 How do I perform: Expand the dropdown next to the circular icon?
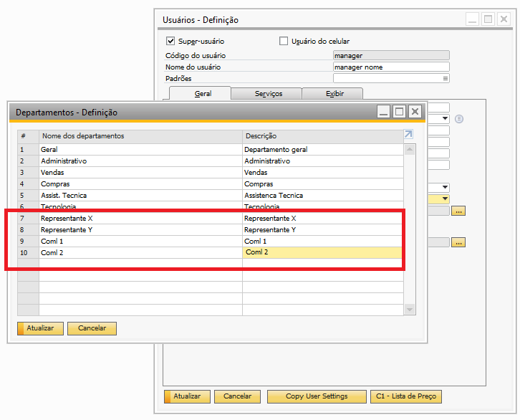(445, 119)
